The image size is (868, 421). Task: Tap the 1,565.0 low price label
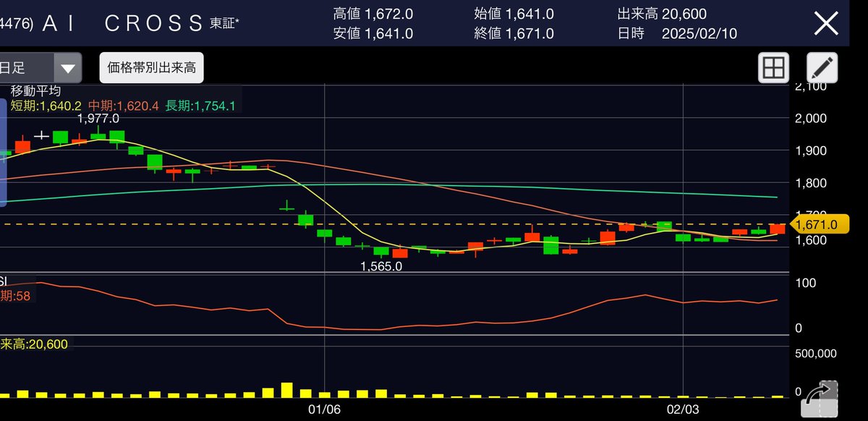pos(381,266)
